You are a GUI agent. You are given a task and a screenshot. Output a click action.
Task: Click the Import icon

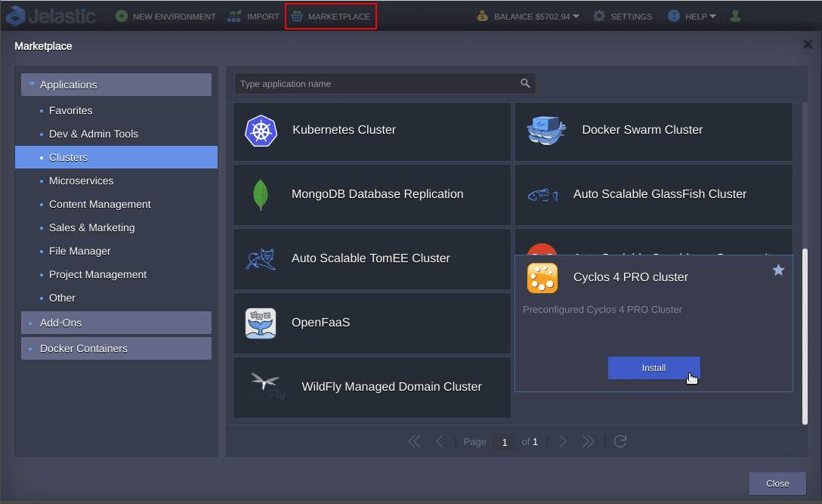click(x=233, y=17)
